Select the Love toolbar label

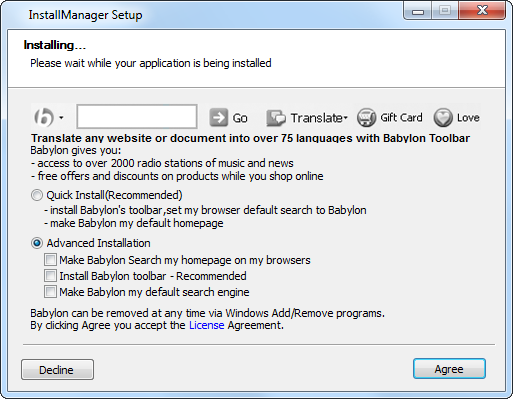point(468,118)
